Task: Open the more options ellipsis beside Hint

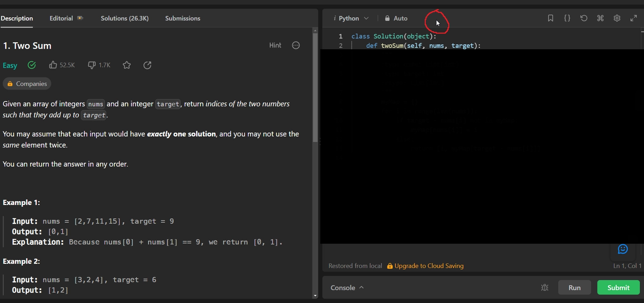Action: click(296, 45)
